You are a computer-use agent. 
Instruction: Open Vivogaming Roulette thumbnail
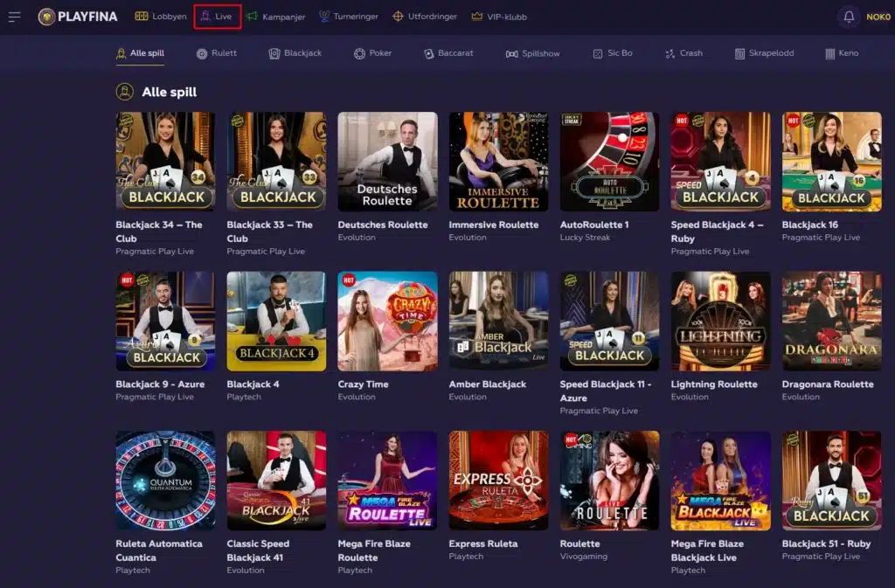[609, 481]
